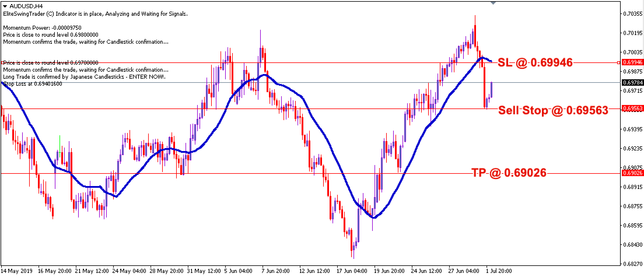This screenshot has width=644, height=277.
Task: Click the "Sell Stop @ 0.69563" label
Action: [553, 110]
